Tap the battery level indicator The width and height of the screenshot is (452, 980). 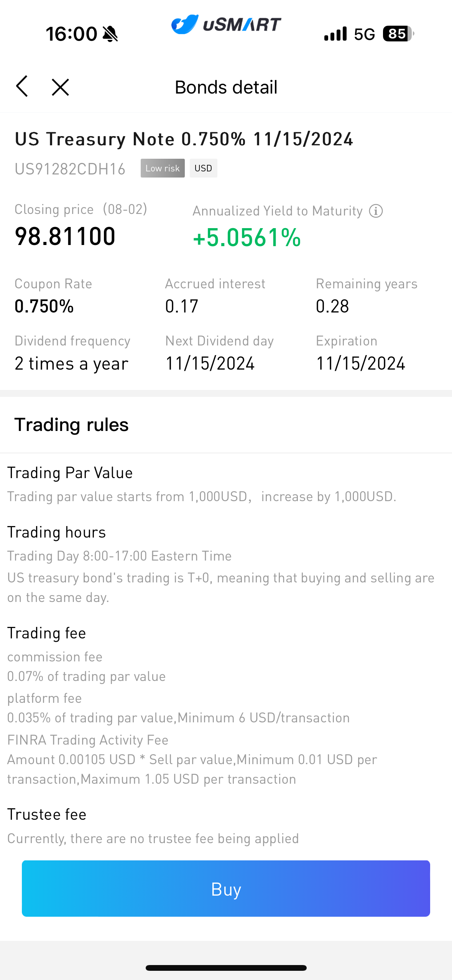click(398, 34)
